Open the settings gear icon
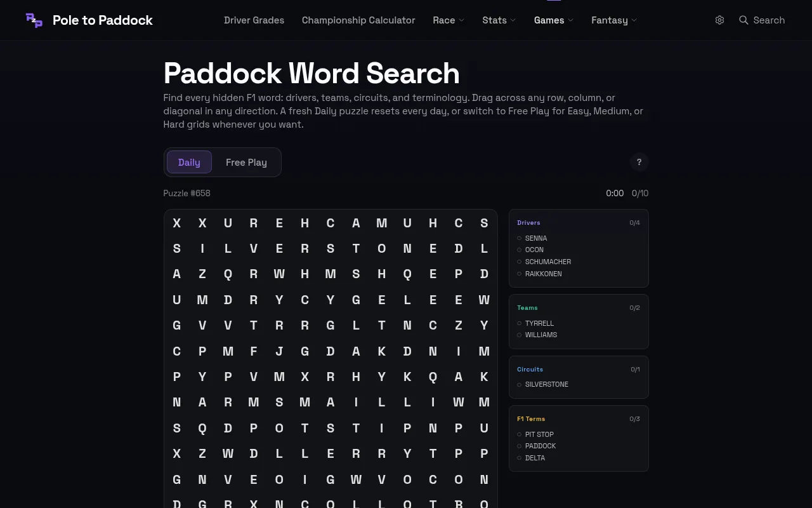The height and width of the screenshot is (508, 812). click(719, 20)
